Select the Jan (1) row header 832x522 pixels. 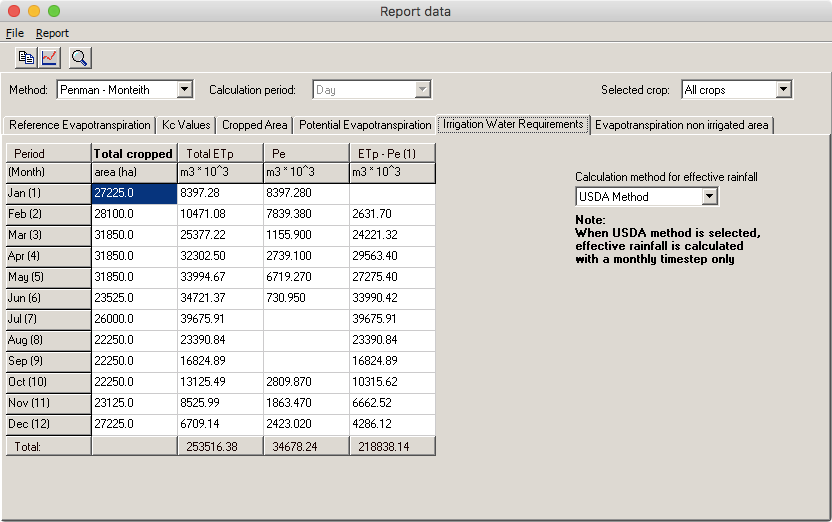click(48, 193)
